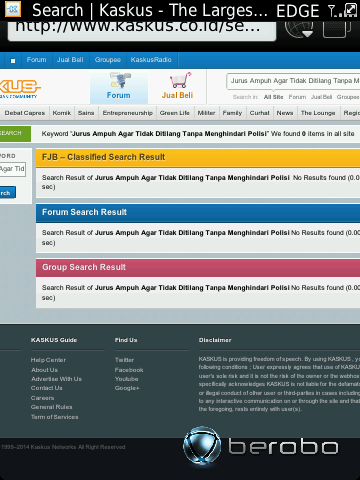
Task: Click the Help Center footer link
Action: pos(48,360)
